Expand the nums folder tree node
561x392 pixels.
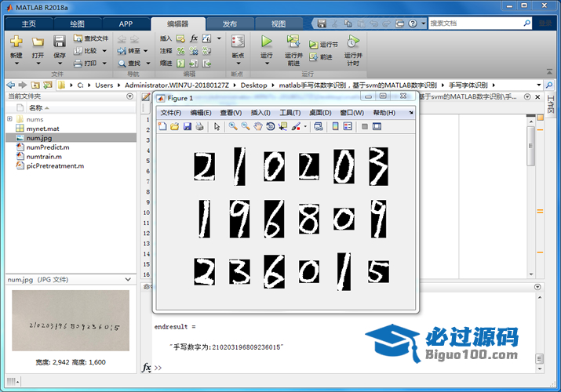tap(10, 119)
